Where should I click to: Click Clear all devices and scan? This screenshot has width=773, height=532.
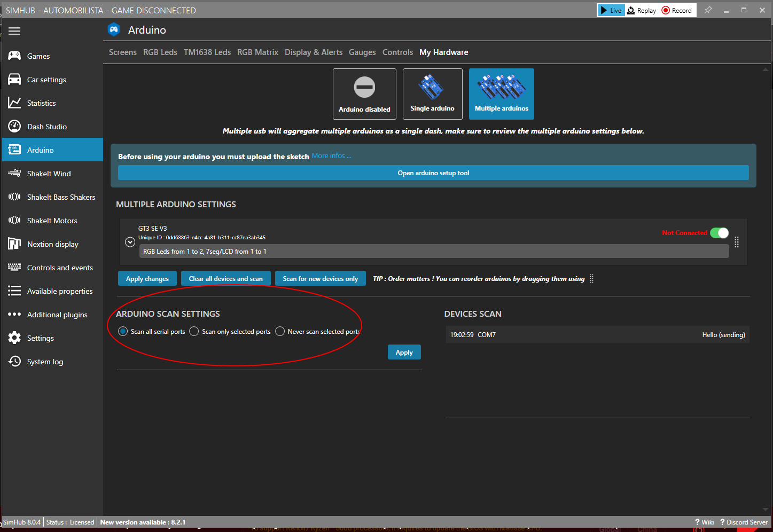pos(225,279)
